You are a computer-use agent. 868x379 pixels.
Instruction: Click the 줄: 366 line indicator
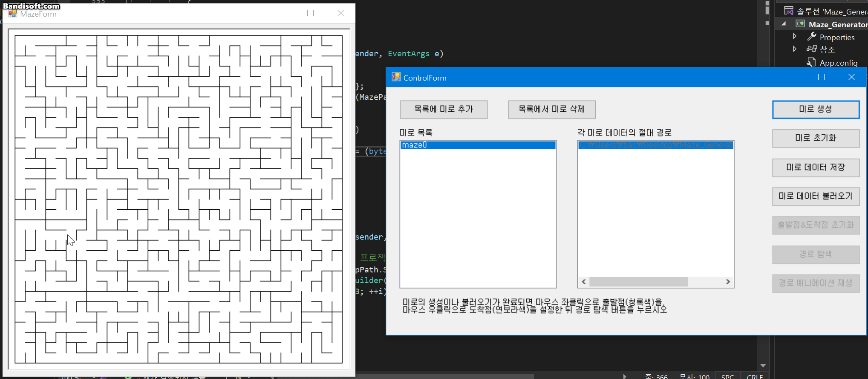coord(656,376)
